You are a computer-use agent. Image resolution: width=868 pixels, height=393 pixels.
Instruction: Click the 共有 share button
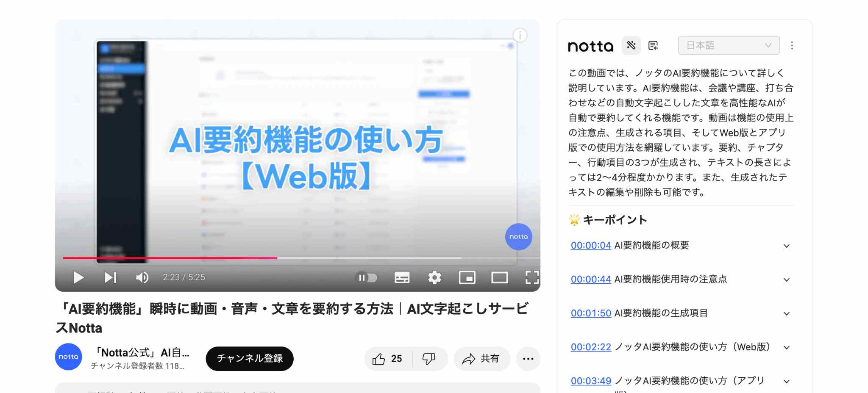[x=481, y=359]
